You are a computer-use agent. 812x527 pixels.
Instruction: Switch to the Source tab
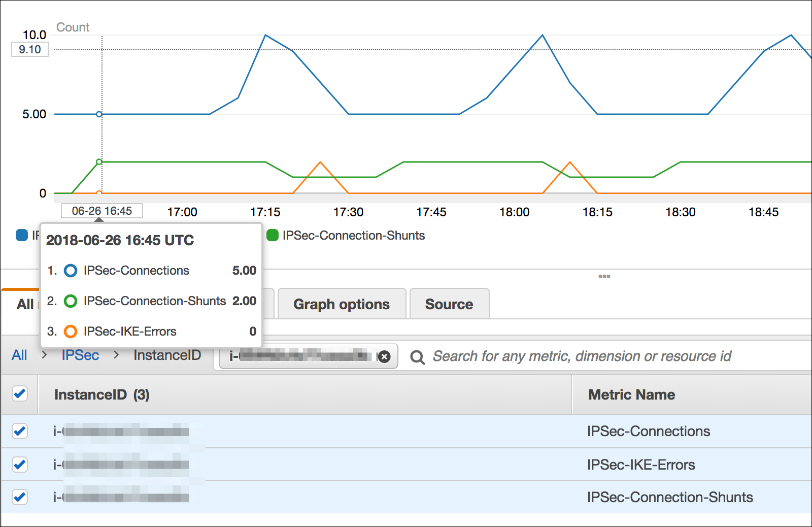click(449, 304)
